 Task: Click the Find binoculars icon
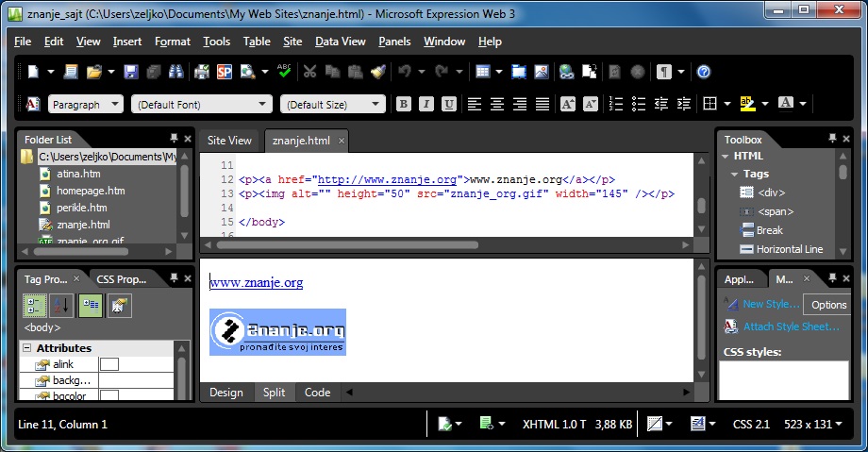(x=174, y=72)
